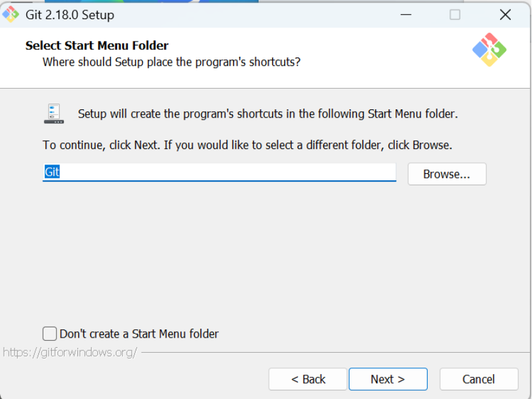Click the "Select Start Menu Folder" heading
Viewport: 532px width, 399px height.
(x=97, y=45)
